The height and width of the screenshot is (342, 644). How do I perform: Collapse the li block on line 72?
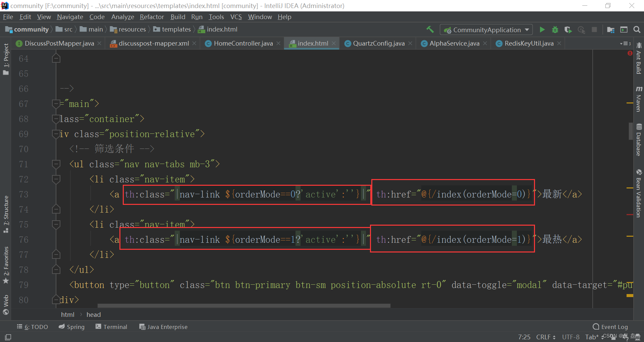(x=56, y=179)
